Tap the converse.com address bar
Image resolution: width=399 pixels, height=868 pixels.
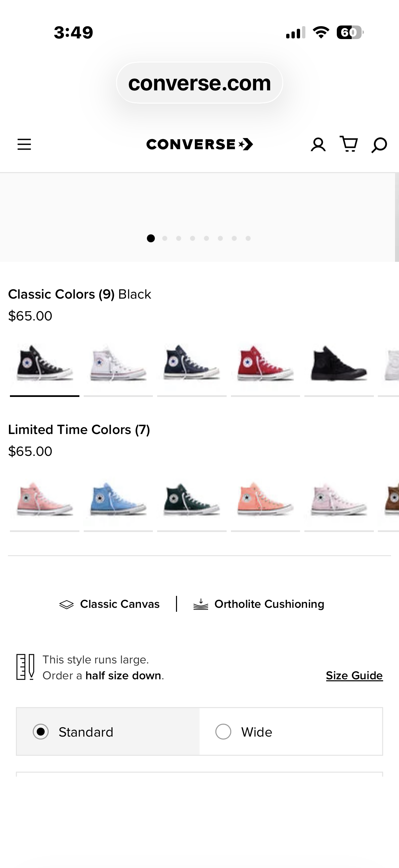(200, 83)
